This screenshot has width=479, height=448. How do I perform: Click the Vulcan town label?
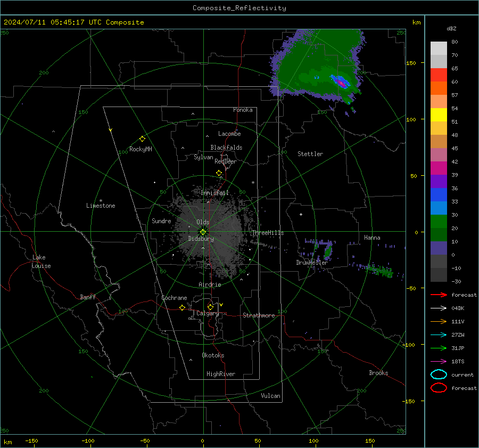click(x=270, y=395)
